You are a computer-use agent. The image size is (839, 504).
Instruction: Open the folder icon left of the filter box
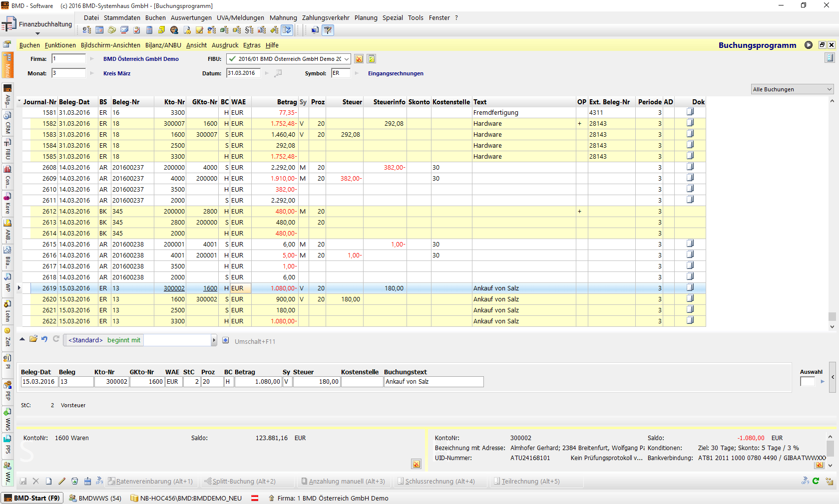point(33,339)
